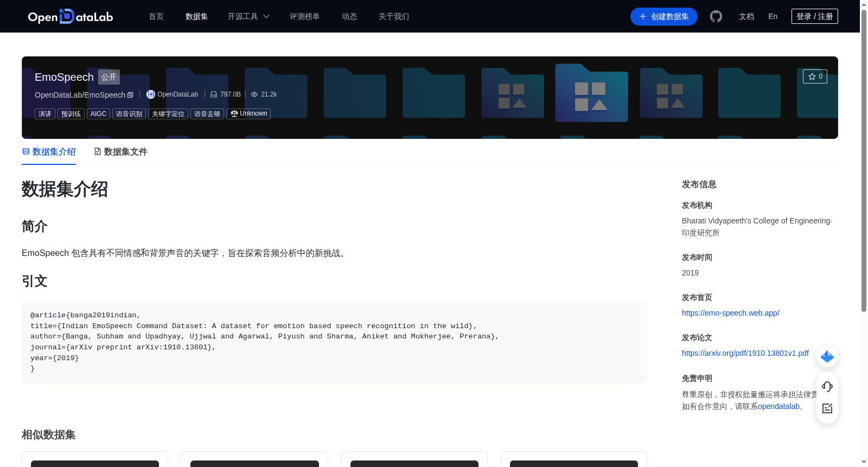Select the 语音去噪 tag
This screenshot has width=868, height=467.
click(x=207, y=114)
